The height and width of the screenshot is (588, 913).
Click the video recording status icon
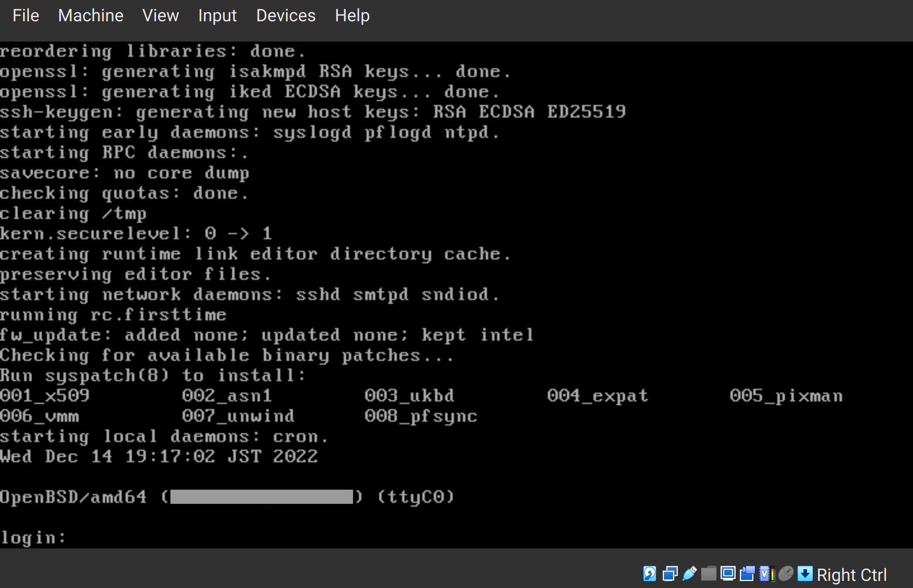click(x=747, y=574)
